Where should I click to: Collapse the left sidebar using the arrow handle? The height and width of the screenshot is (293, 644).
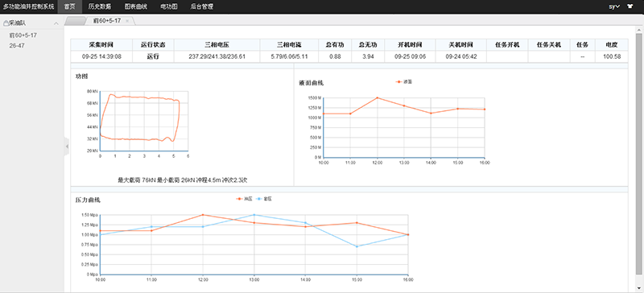tap(67, 146)
